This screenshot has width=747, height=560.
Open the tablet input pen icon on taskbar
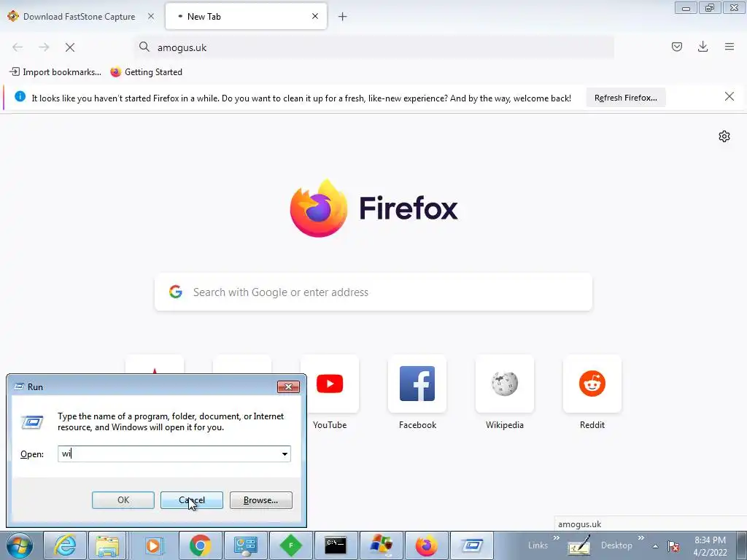point(579,545)
